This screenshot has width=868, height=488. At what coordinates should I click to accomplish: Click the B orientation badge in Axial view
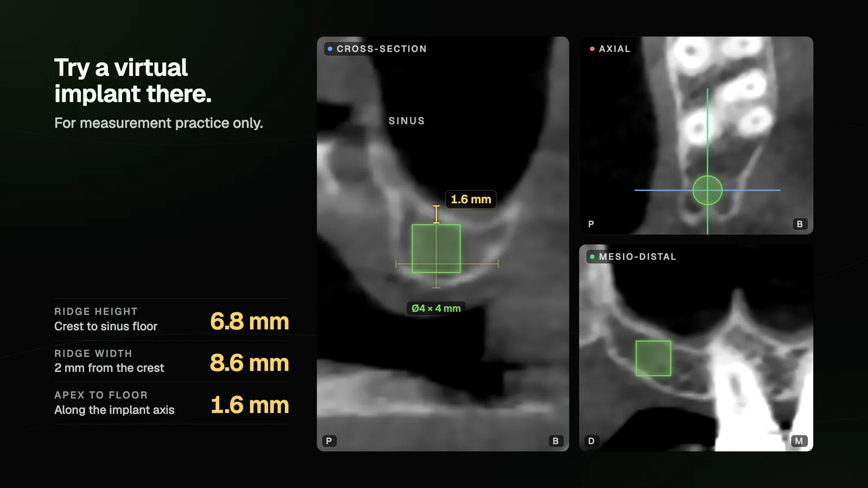[800, 224]
